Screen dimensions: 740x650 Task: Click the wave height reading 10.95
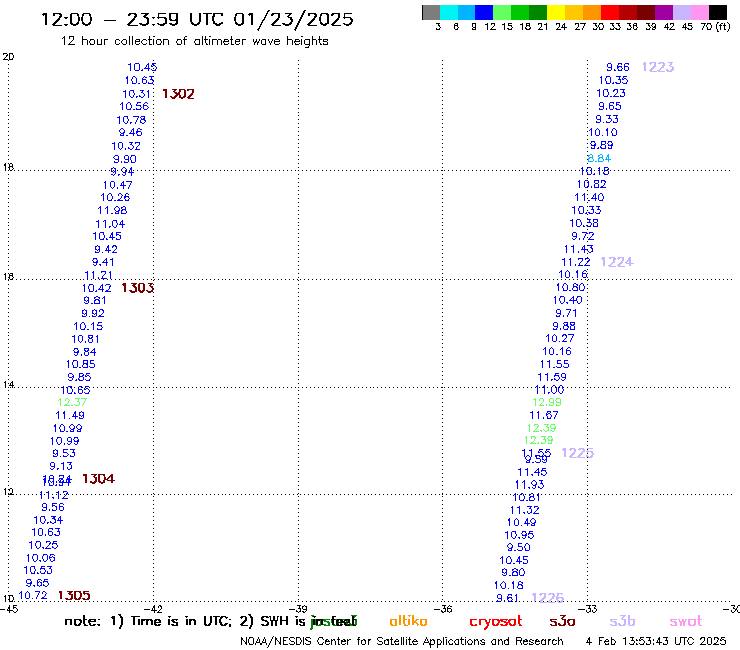click(x=519, y=535)
